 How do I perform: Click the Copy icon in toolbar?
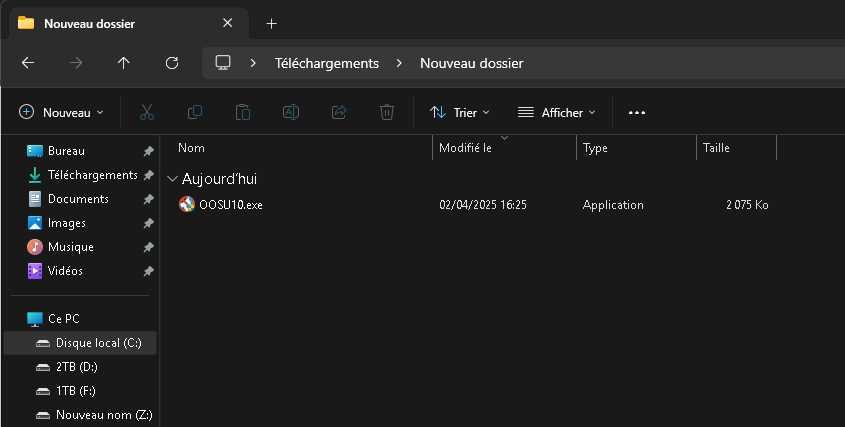point(195,112)
